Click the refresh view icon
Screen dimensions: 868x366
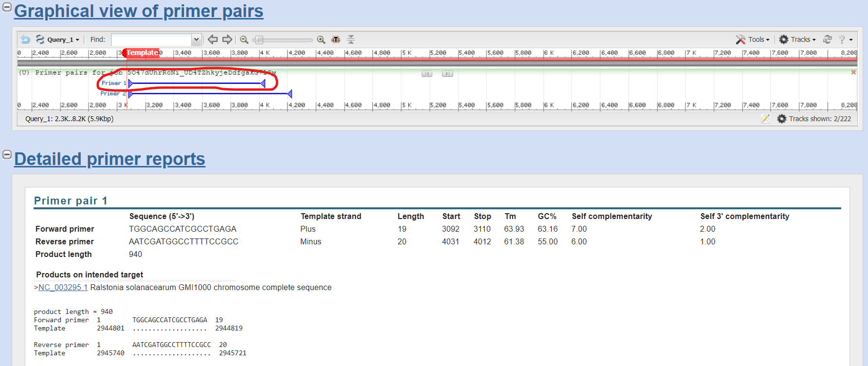(827, 39)
